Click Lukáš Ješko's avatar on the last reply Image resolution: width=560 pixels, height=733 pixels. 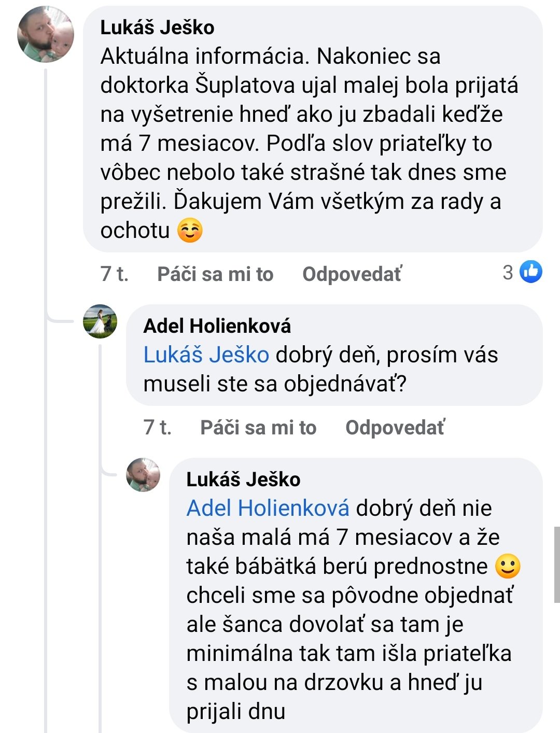[x=143, y=475]
